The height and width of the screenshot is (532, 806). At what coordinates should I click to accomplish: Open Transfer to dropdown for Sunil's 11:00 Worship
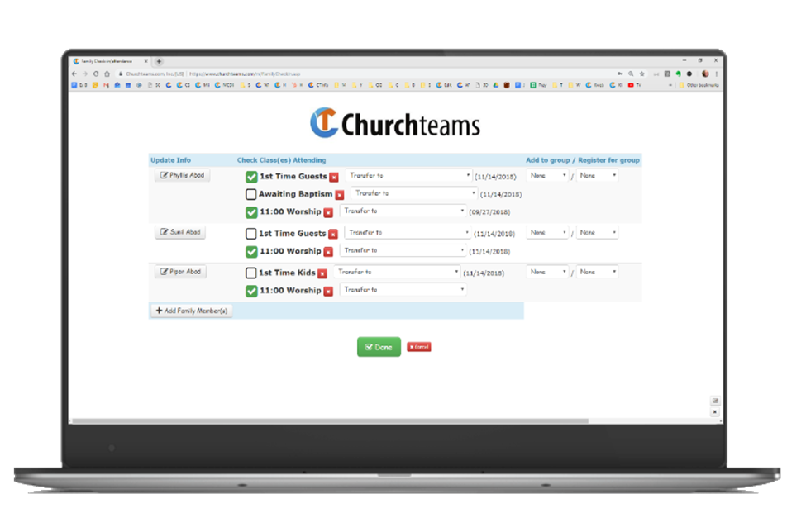coord(403,250)
